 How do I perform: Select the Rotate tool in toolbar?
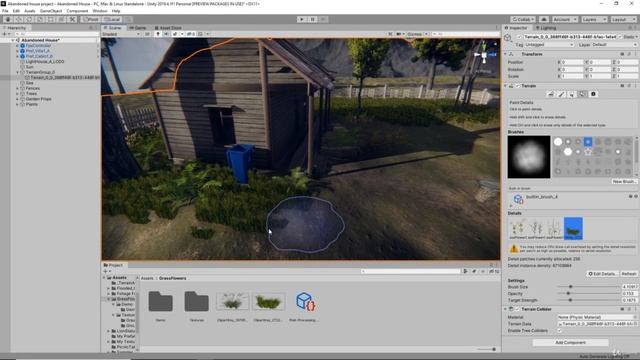click(x=29, y=19)
